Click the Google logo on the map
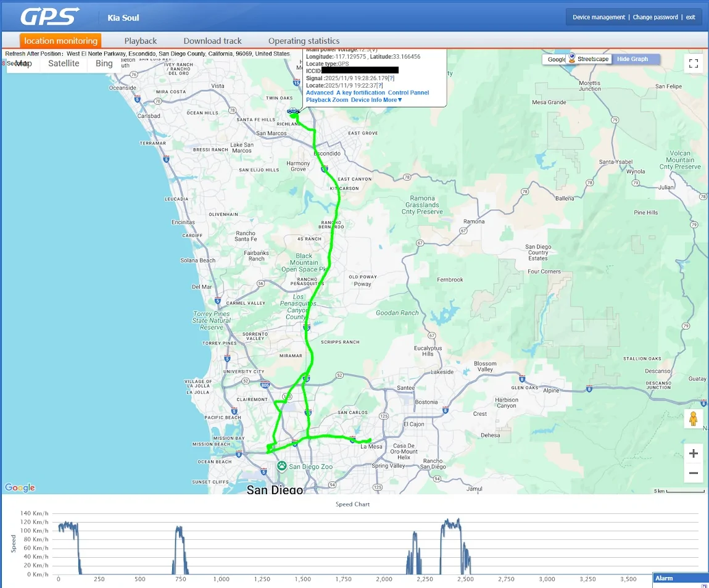Image resolution: width=709 pixels, height=588 pixels. point(20,487)
